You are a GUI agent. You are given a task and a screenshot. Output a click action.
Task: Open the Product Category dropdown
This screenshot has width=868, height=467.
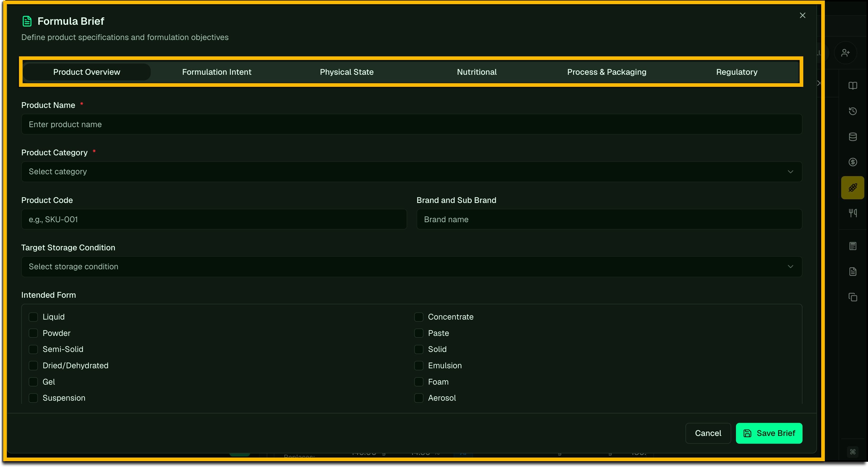pyautogui.click(x=411, y=172)
